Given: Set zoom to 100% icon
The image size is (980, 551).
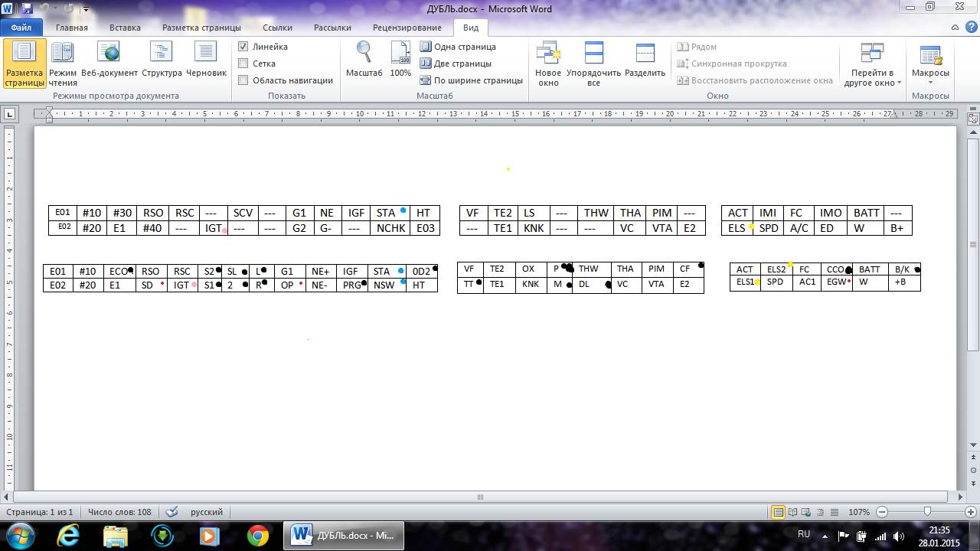Looking at the screenshot, I should (400, 61).
